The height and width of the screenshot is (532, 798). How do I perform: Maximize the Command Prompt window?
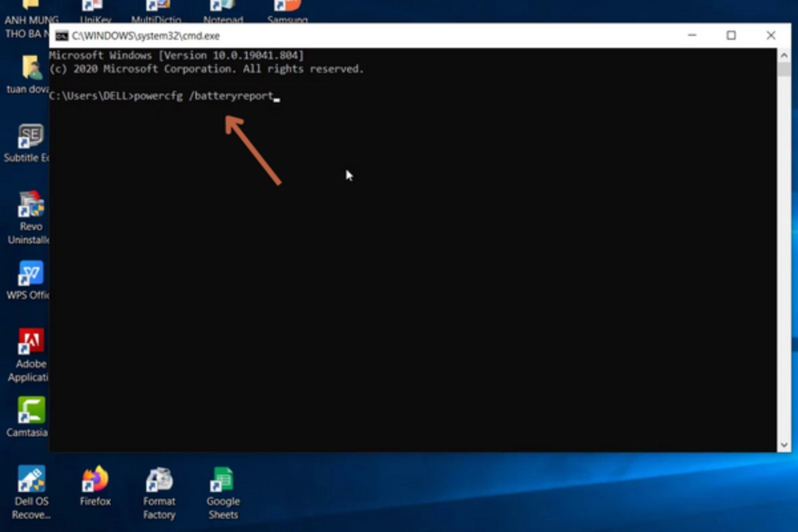[x=731, y=36]
